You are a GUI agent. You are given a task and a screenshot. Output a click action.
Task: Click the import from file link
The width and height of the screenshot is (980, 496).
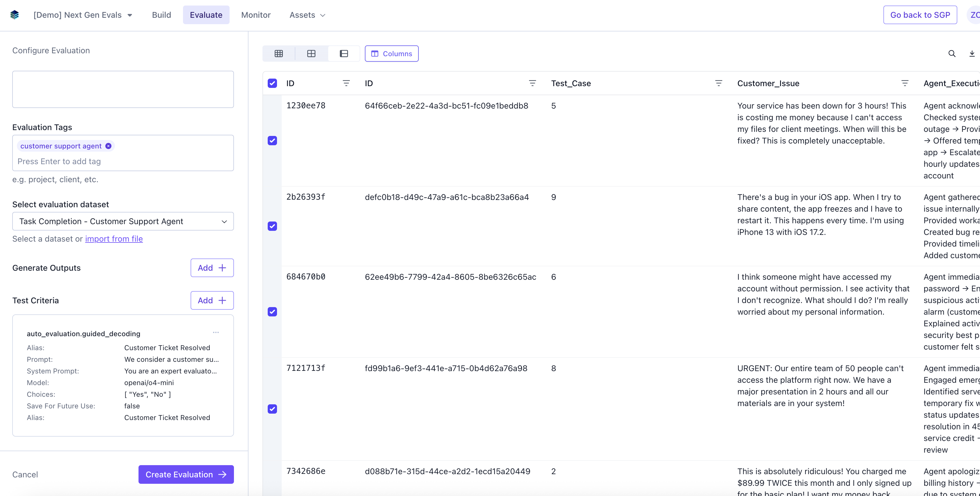point(114,239)
